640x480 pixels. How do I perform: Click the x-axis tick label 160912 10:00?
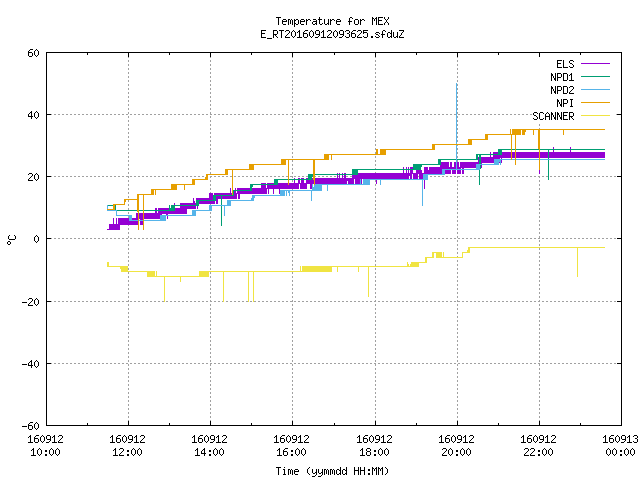point(45,446)
